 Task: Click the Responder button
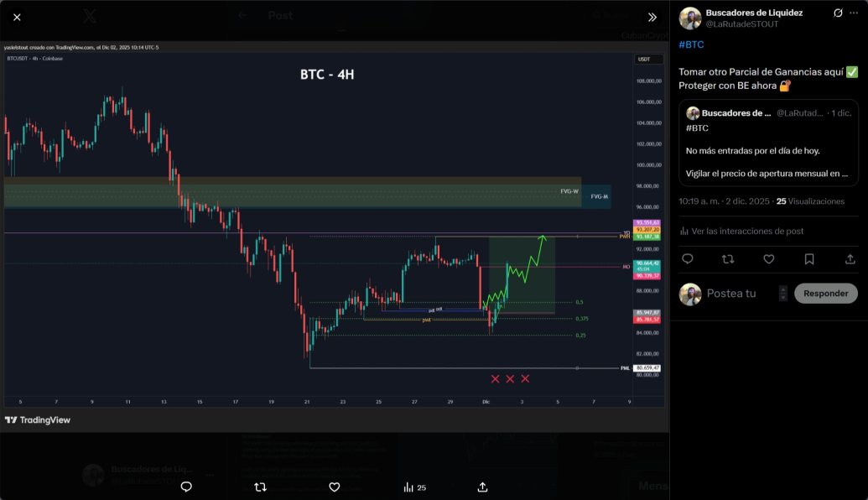coord(826,294)
